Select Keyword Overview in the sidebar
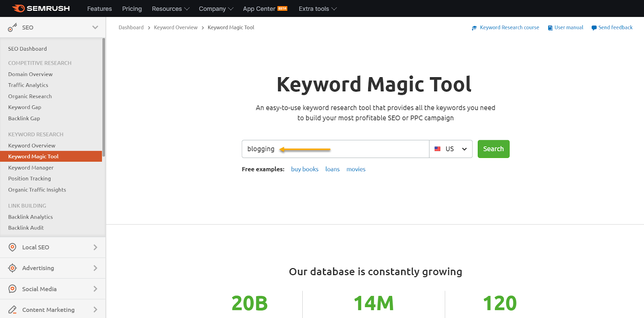 [x=32, y=146]
